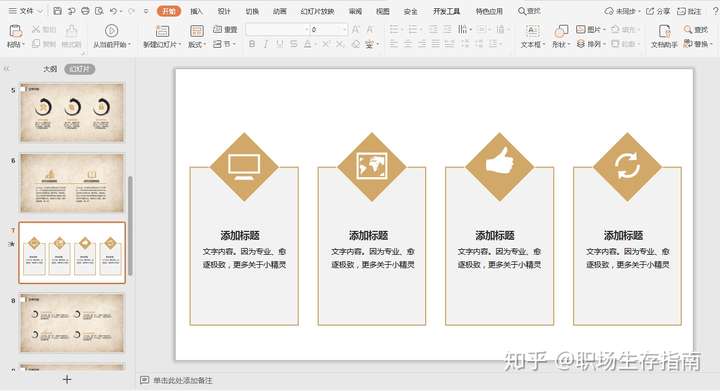Image resolution: width=720 pixels, height=391 pixels.
Task: Click the Format Painter icon
Action: point(71,31)
